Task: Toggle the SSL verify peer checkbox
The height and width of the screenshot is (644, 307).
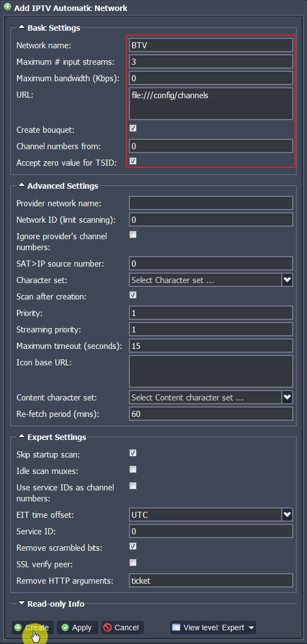Action: (x=133, y=562)
